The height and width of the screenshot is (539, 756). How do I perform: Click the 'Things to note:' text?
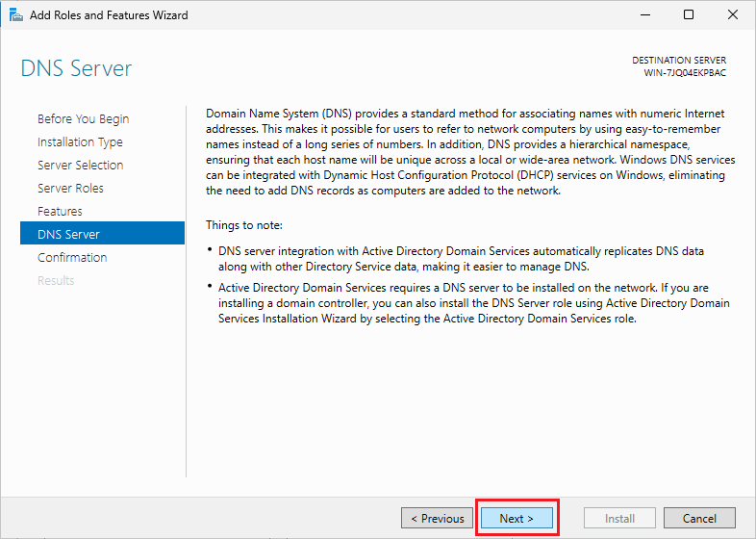tap(244, 225)
